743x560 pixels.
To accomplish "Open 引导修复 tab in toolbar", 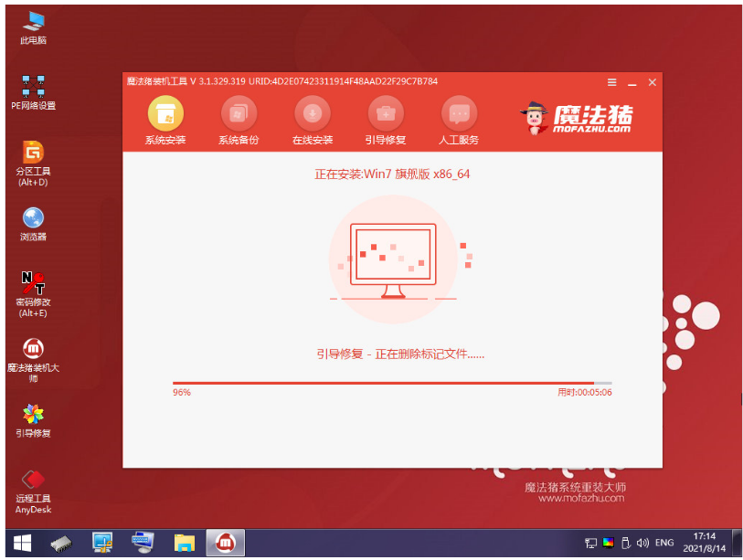I will tap(386, 121).
